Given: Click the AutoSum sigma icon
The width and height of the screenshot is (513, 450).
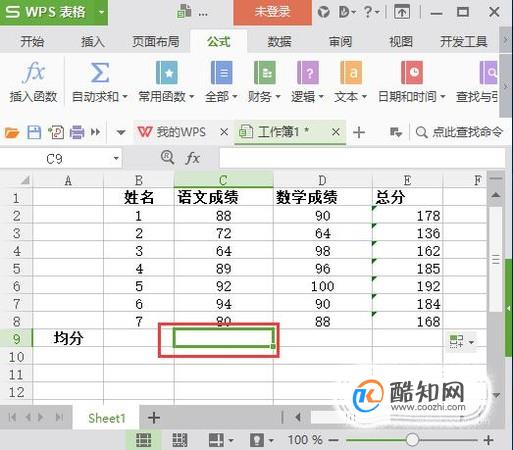Looking at the screenshot, I should 100,72.
